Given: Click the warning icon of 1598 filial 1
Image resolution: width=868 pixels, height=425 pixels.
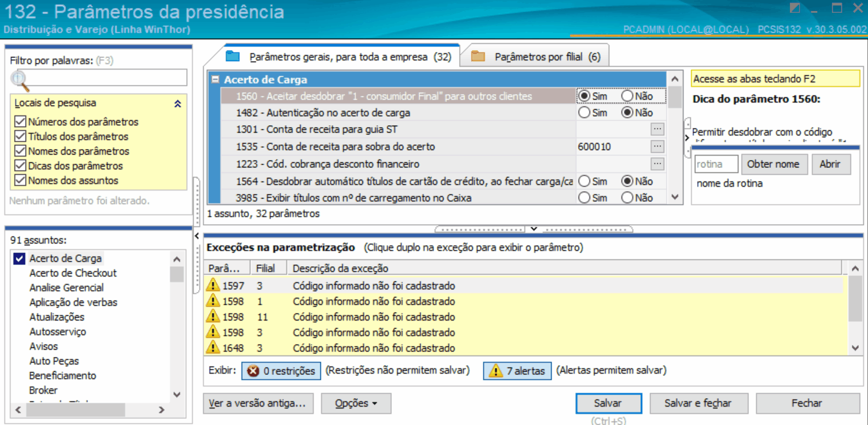Looking at the screenshot, I should pos(213,301).
